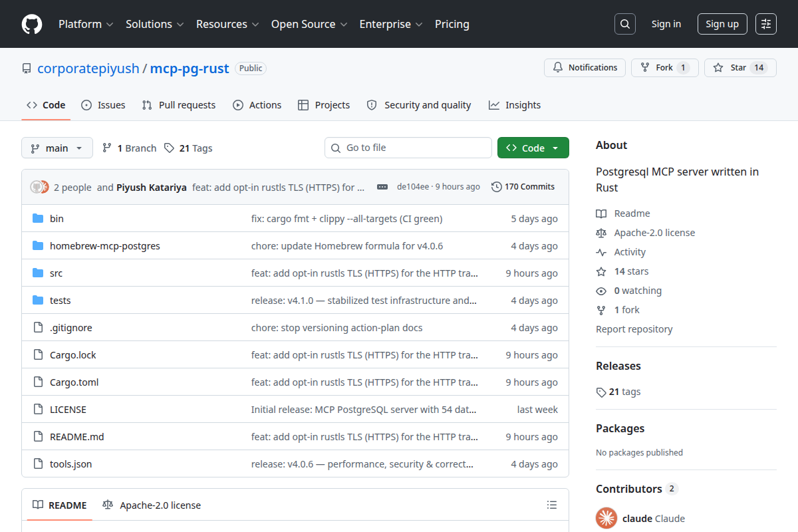Open the Releases heading link
798x532 pixels.
(x=618, y=366)
